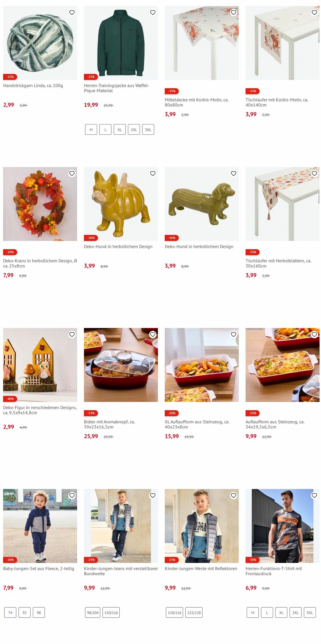Add Baby-Jungen-Set to favorites heart

(72, 495)
